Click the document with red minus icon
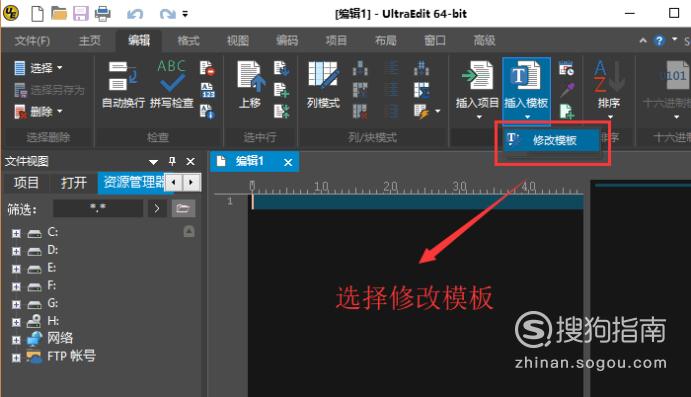Screen dimensions: 691x397 point(207,68)
